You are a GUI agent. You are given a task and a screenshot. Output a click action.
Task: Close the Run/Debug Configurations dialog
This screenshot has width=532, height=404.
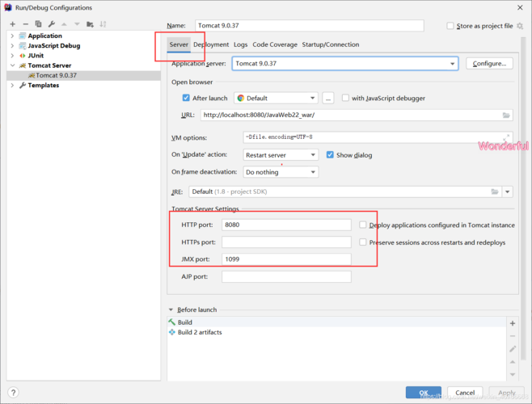520,7
